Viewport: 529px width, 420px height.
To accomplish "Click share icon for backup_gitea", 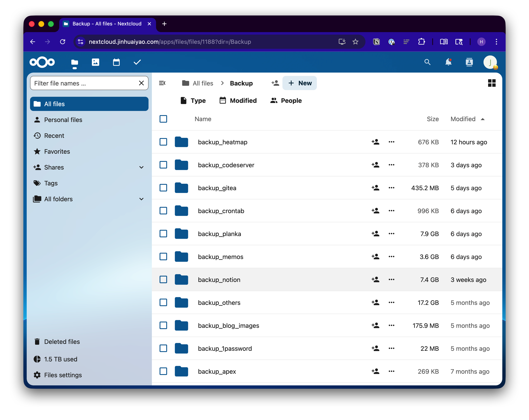I will pyautogui.click(x=375, y=188).
